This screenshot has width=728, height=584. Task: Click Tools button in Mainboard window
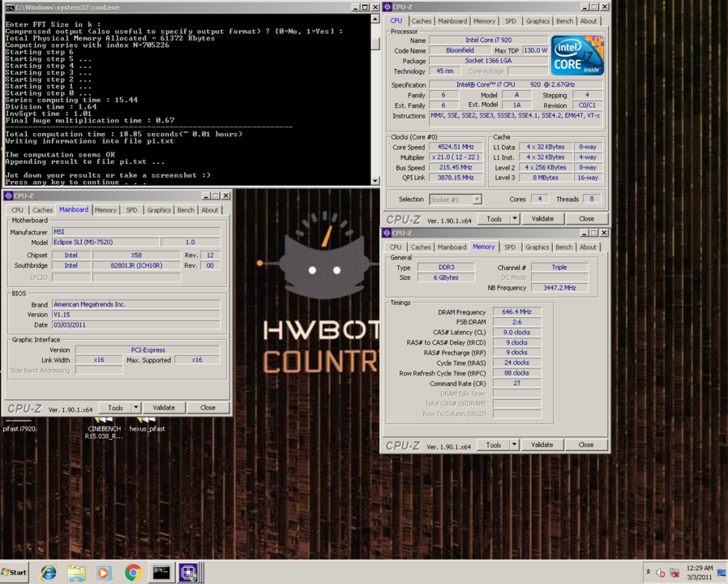point(115,408)
